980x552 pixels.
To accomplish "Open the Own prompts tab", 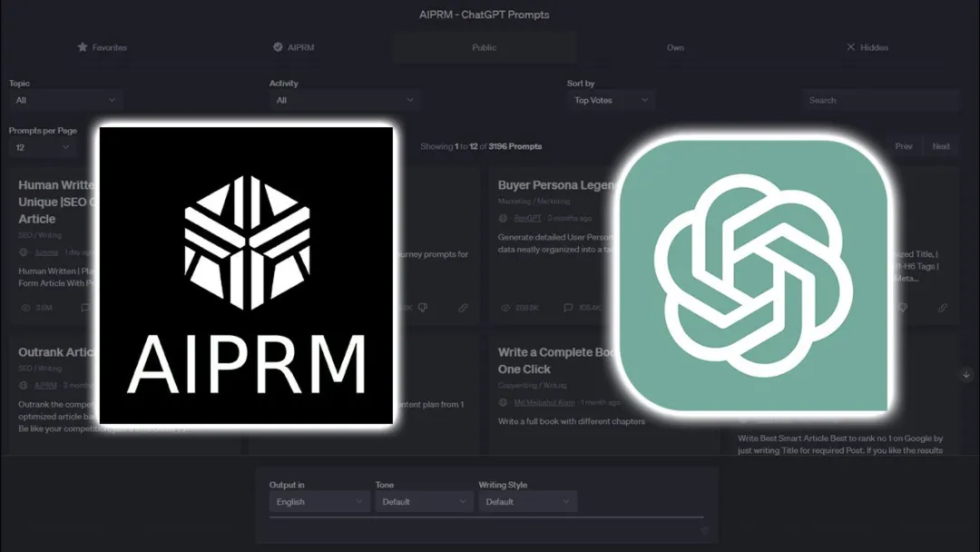I will click(x=675, y=47).
